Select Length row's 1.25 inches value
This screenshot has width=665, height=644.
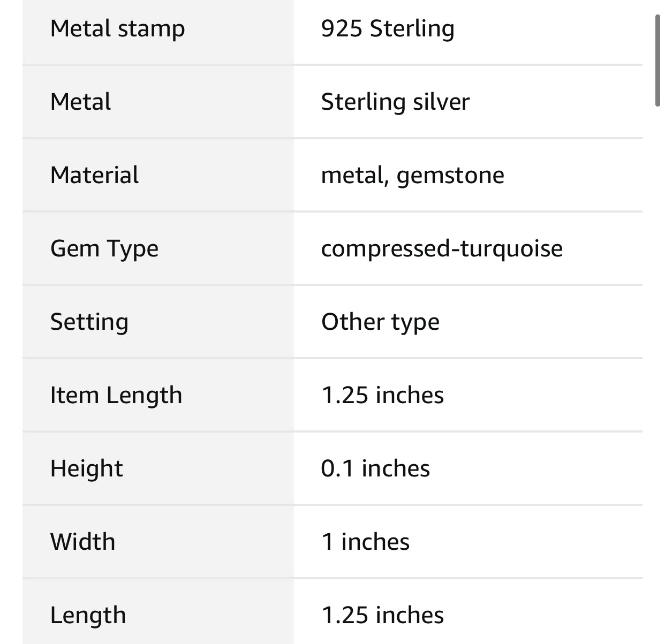382,616
